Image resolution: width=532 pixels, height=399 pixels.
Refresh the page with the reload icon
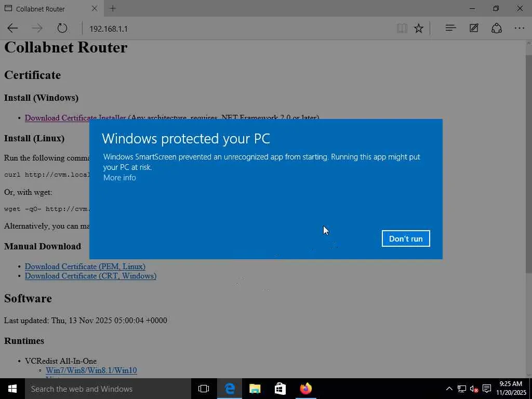pyautogui.click(x=62, y=28)
